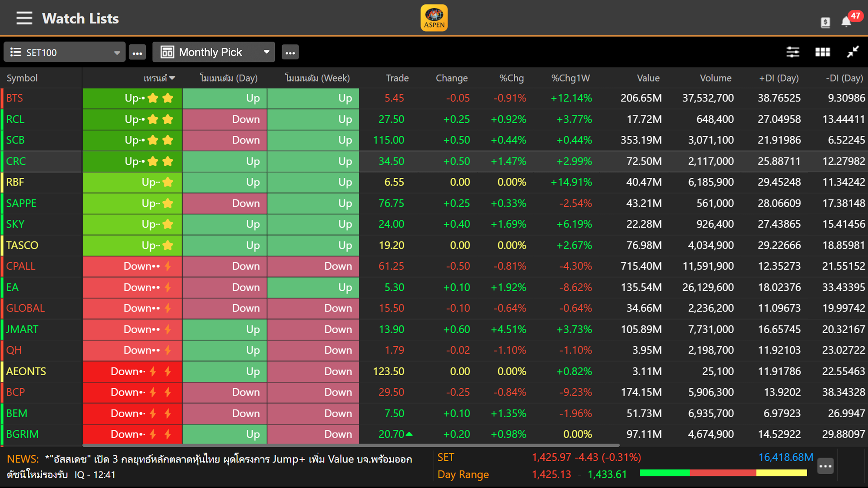Click BCP -DI value 38.34328
This screenshot has height=488, width=868.
(843, 392)
